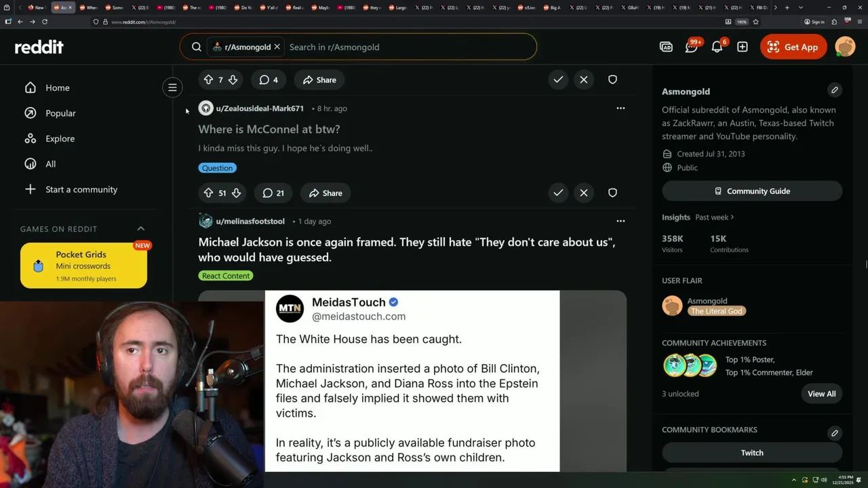Image resolution: width=868 pixels, height=488 pixels.
Task: Open the MeidasTouch post image
Action: 412,381
